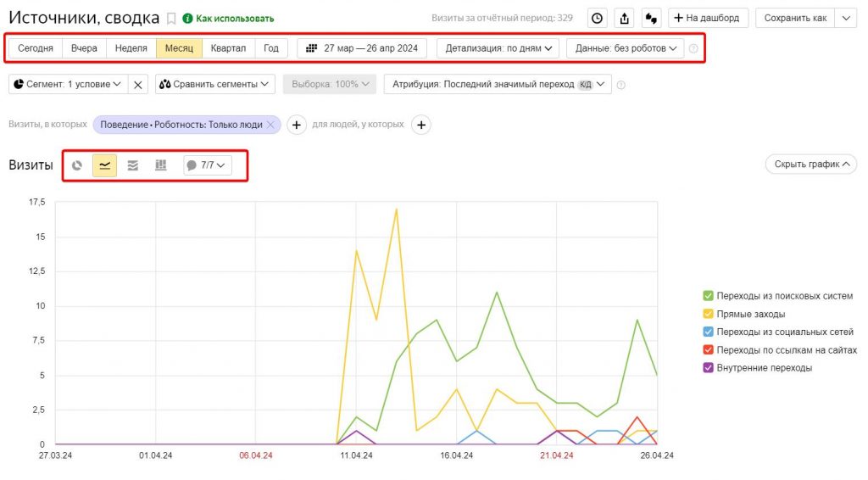This screenshot has height=480, width=868.
Task: Remove segment with the X button
Action: [138, 84]
